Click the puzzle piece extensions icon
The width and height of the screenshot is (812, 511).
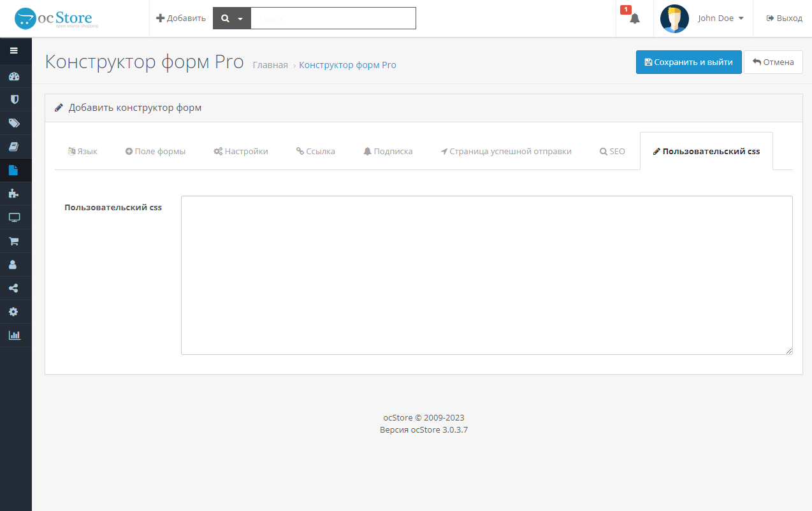(x=14, y=194)
